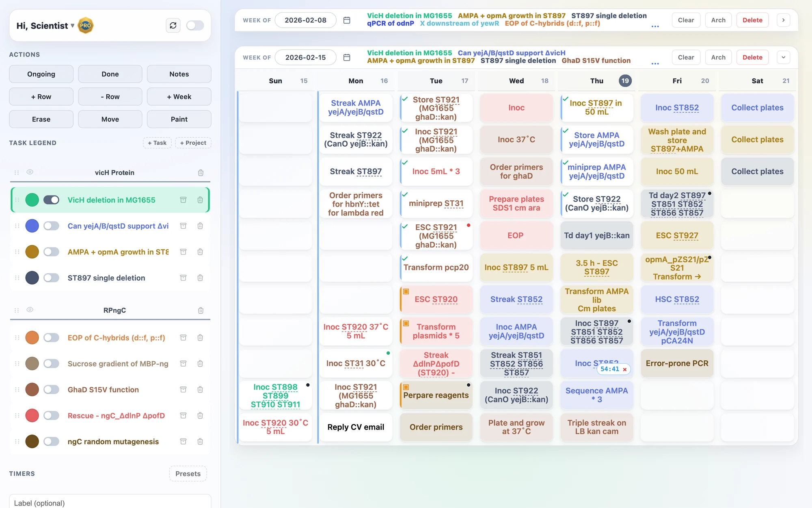
Task: Archive the EOP of C-hybrids task
Action: tap(184, 338)
